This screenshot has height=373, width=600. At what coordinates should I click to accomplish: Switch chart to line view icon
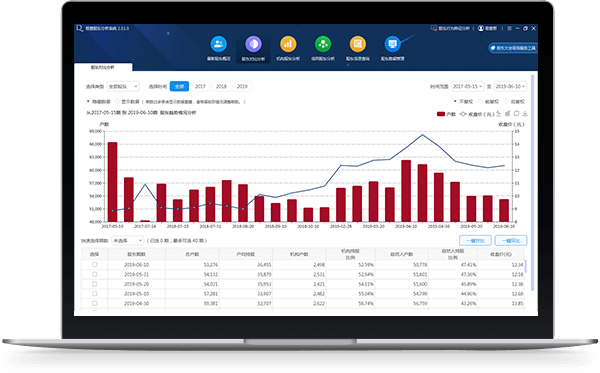[499, 114]
